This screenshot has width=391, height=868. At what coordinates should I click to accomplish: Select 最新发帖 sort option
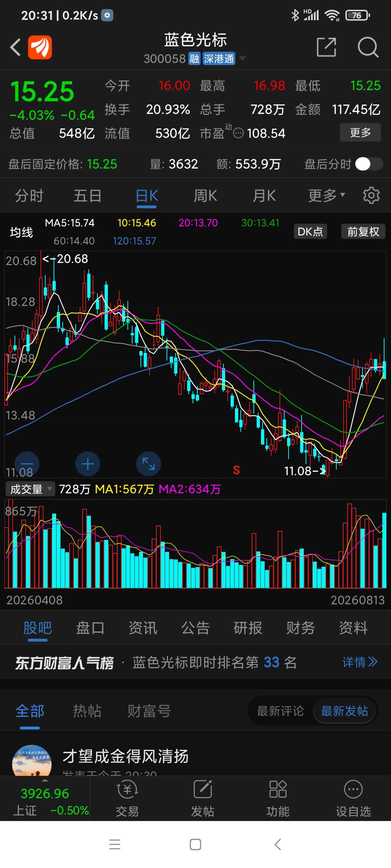click(x=344, y=711)
